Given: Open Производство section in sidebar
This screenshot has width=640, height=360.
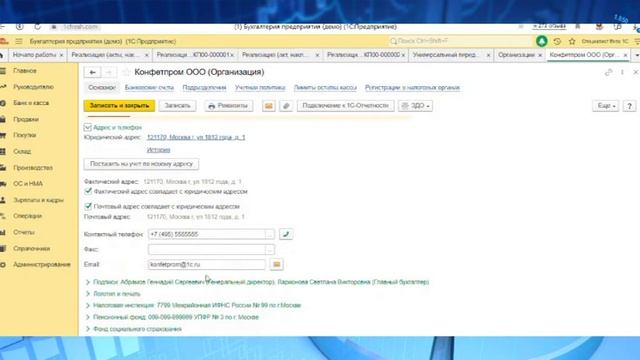Looking at the screenshot, I should click(x=33, y=168).
